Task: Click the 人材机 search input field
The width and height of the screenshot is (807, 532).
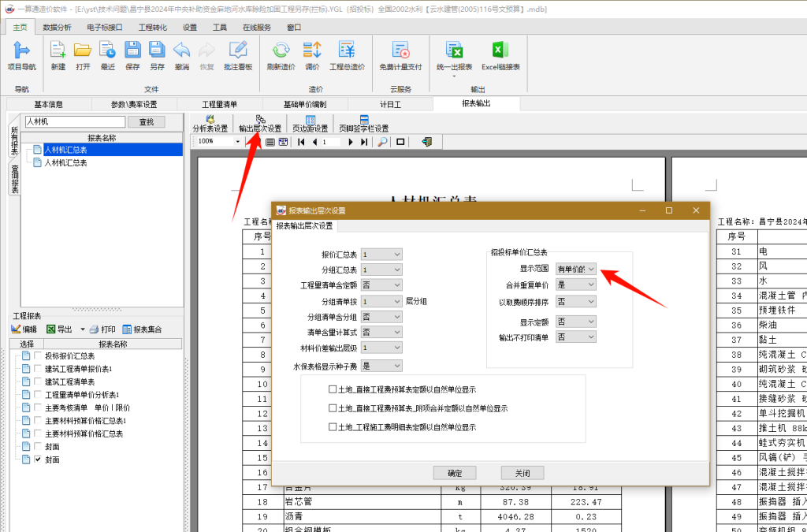Action: click(x=75, y=122)
